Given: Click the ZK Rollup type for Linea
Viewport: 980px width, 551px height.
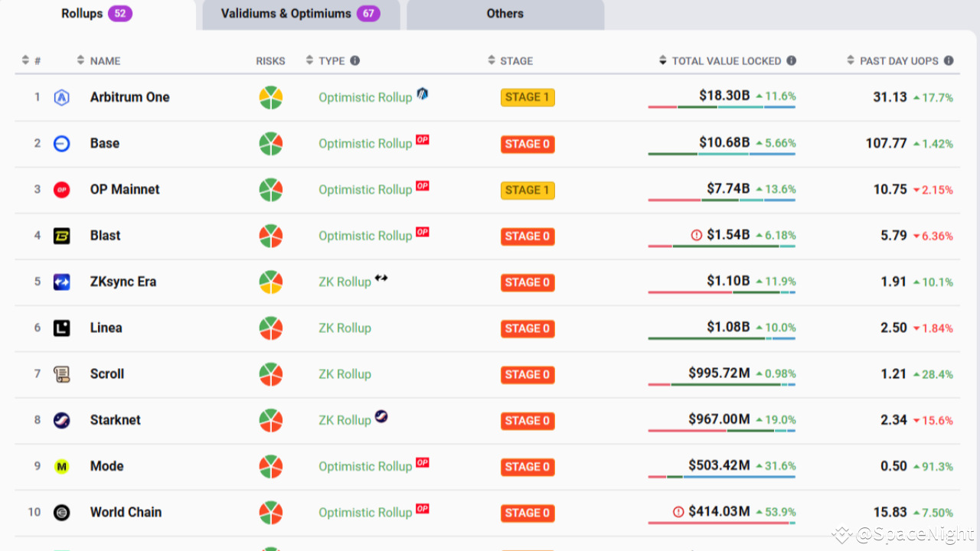Looking at the screenshot, I should [345, 328].
